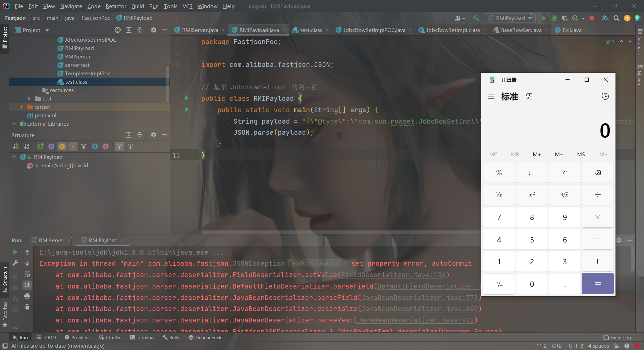The height and width of the screenshot is (350, 644).
Task: Open Run panel settings gear
Action: click(619, 240)
